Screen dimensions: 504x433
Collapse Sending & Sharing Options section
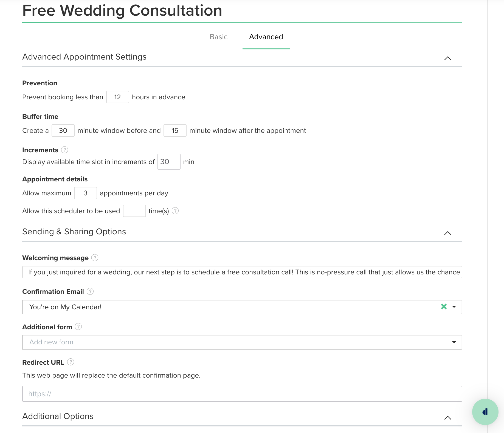[x=447, y=233]
